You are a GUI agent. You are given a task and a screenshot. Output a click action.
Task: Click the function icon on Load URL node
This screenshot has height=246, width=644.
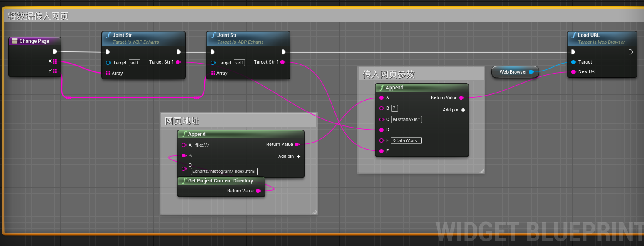573,35
